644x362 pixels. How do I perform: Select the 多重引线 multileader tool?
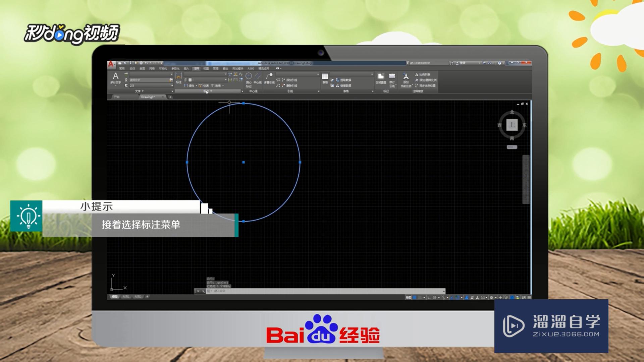269,78
